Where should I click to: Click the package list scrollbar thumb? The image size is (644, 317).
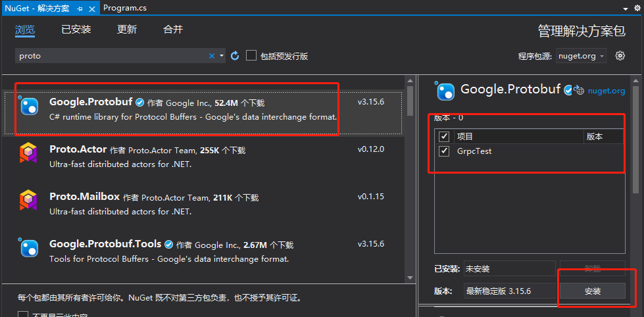tap(410, 101)
